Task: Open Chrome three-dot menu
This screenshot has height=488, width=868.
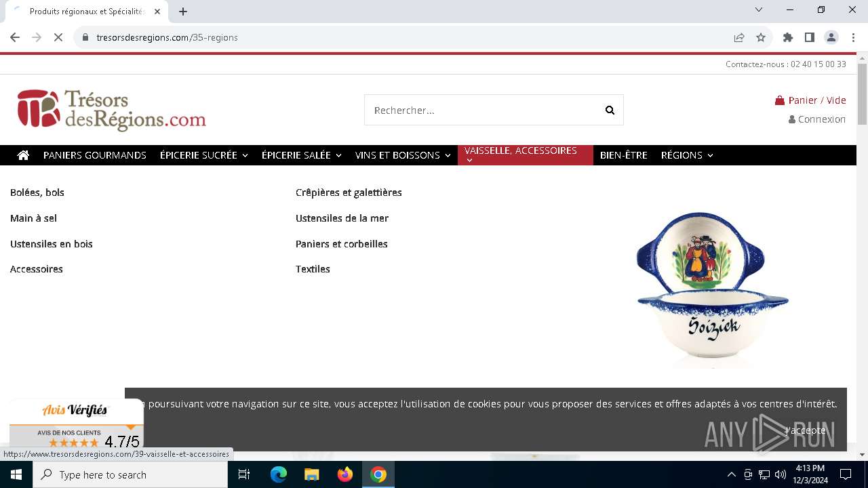Action: pos(852,37)
